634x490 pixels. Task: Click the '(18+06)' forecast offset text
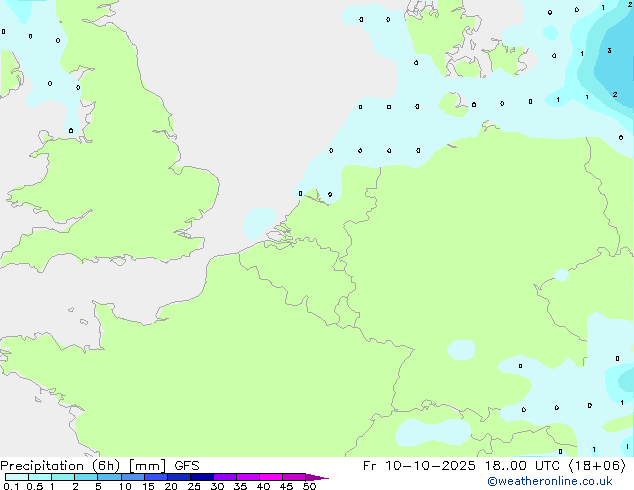tap(597, 465)
